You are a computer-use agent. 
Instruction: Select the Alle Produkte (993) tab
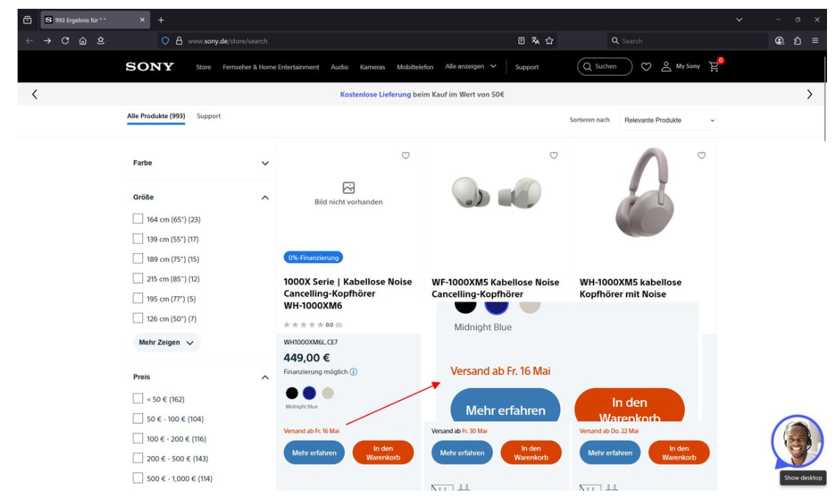click(x=156, y=116)
